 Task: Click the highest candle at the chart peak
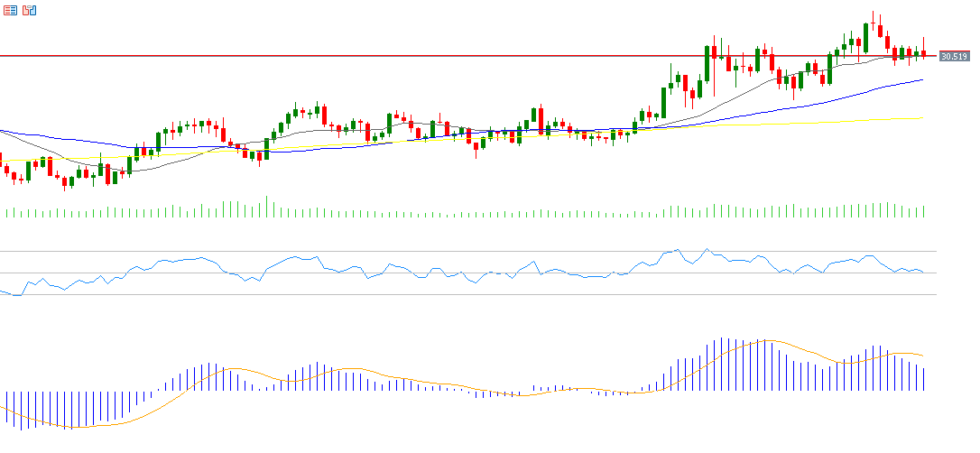(x=873, y=23)
